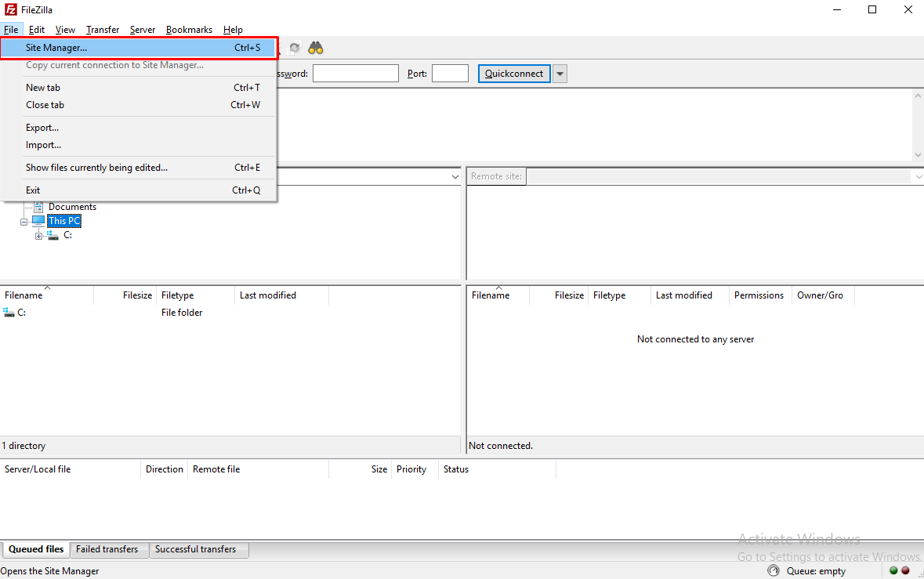Open the Transfer menu

pos(103,30)
